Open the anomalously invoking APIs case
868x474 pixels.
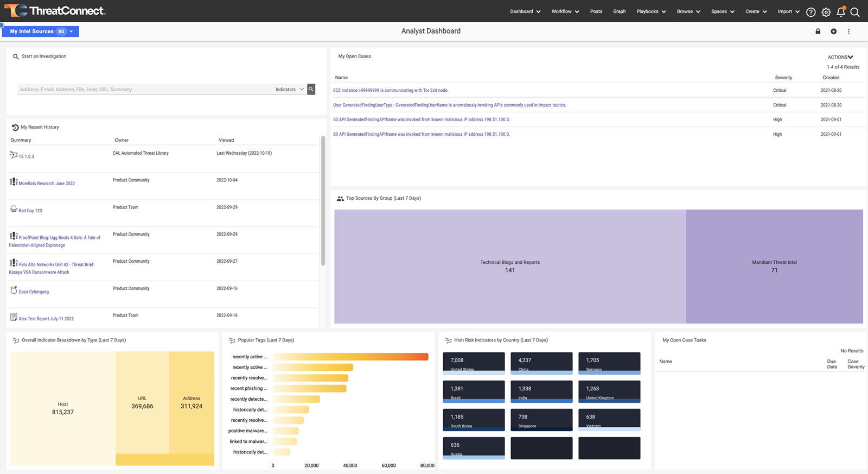tap(449, 105)
